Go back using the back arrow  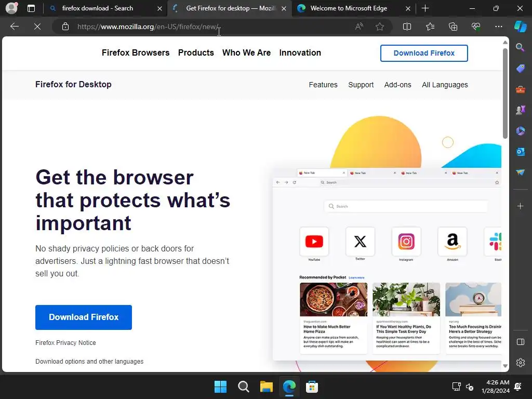[x=14, y=26]
